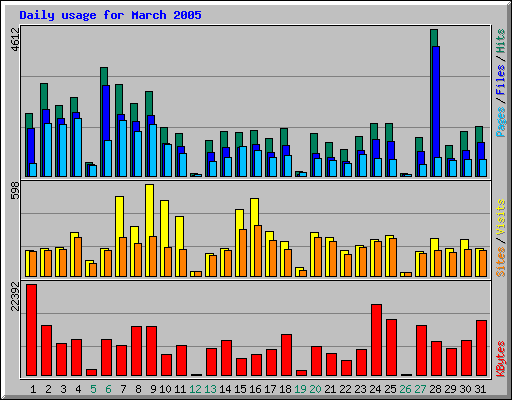The height and width of the screenshot is (400, 512).
Task: Click the '598' y-axis label
Action: 15,190
